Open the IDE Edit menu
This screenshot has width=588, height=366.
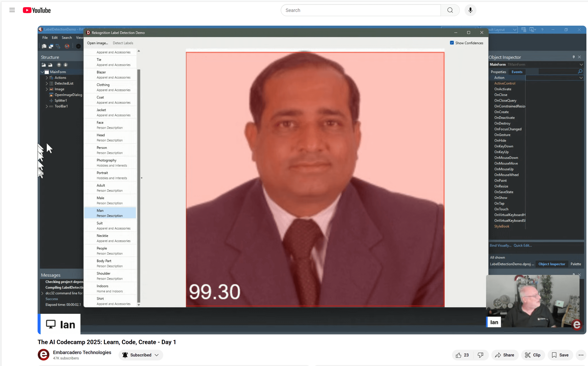click(x=55, y=38)
